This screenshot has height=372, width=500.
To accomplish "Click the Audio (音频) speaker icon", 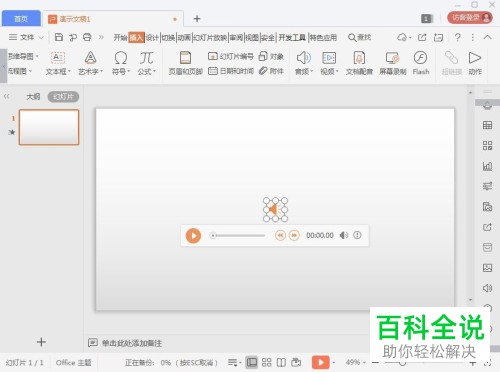I will pos(303,58).
